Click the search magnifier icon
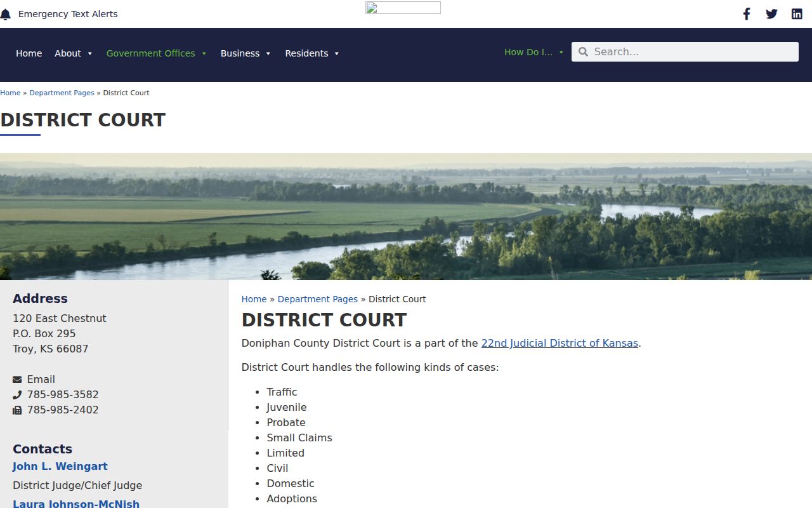Image resolution: width=812 pixels, height=508 pixels. pos(583,52)
